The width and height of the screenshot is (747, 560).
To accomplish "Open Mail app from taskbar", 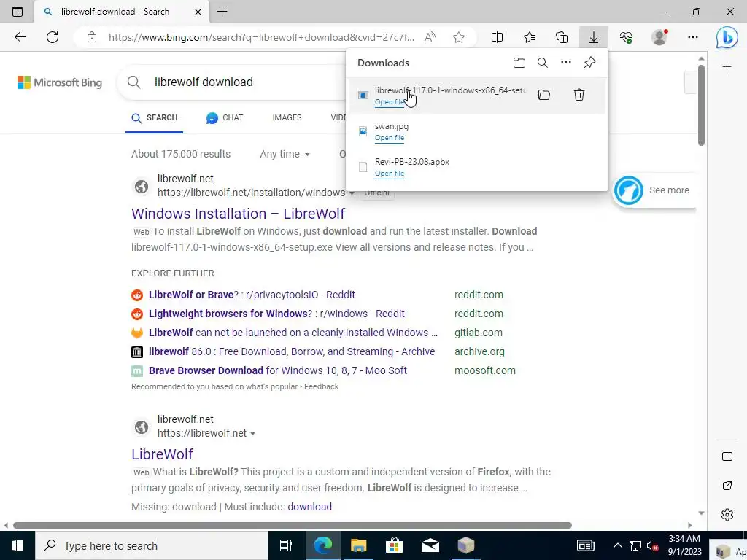I will point(430,545).
